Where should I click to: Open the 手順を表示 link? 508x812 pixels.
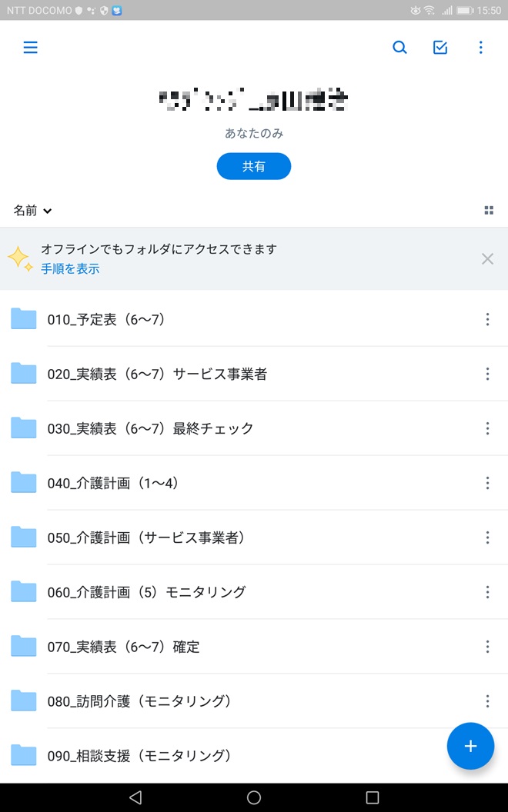[x=70, y=269]
